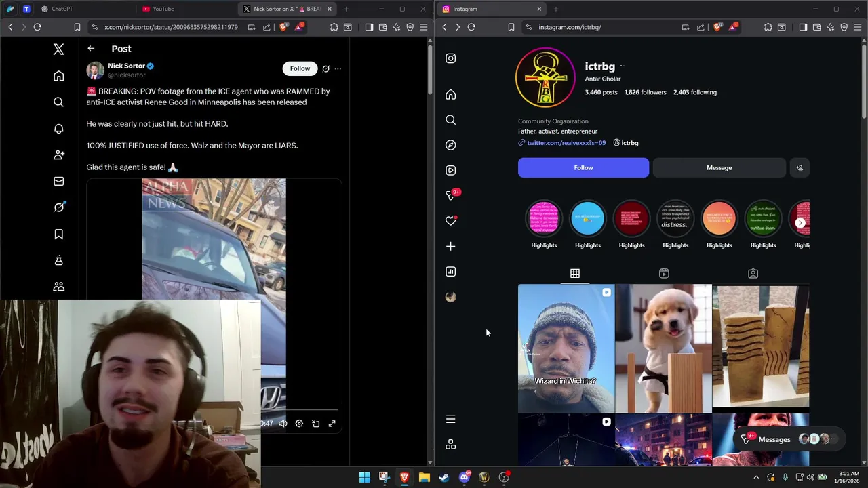
Task: Open 'Wizard in Wichita?' post thumbnail
Action: coord(566,348)
